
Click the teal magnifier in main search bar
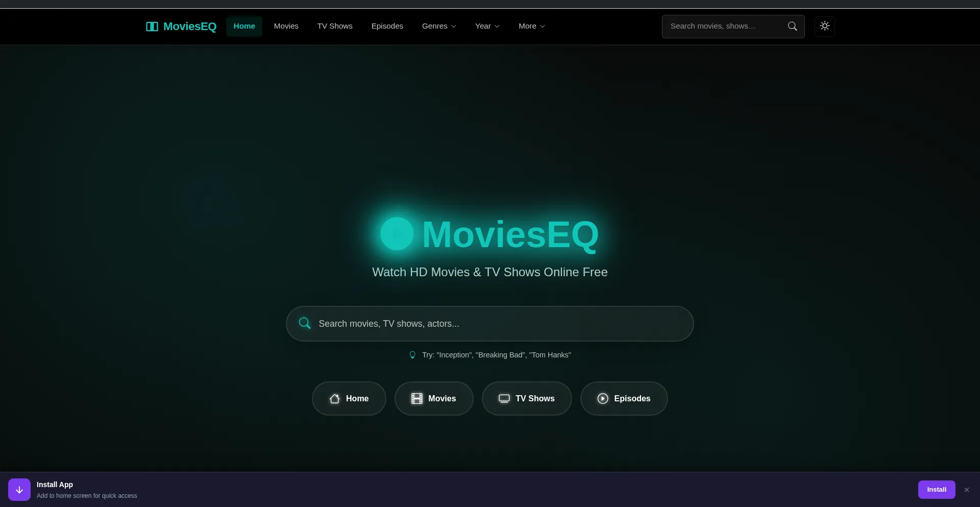point(305,323)
